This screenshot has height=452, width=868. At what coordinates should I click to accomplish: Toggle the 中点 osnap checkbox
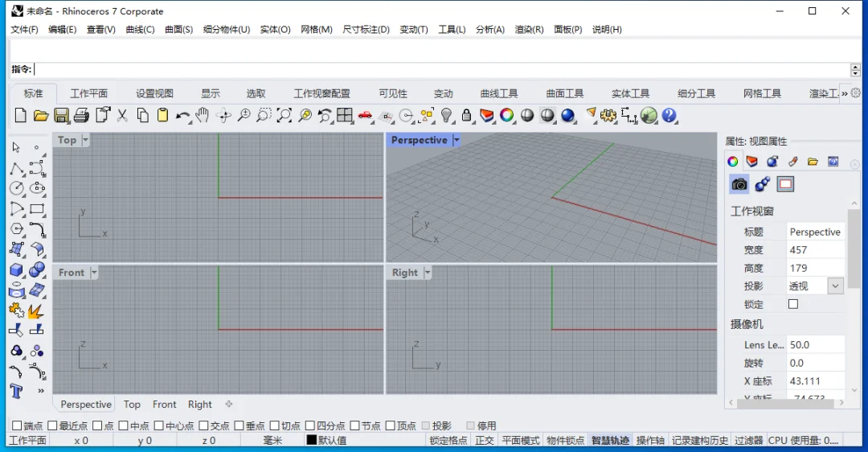(123, 425)
